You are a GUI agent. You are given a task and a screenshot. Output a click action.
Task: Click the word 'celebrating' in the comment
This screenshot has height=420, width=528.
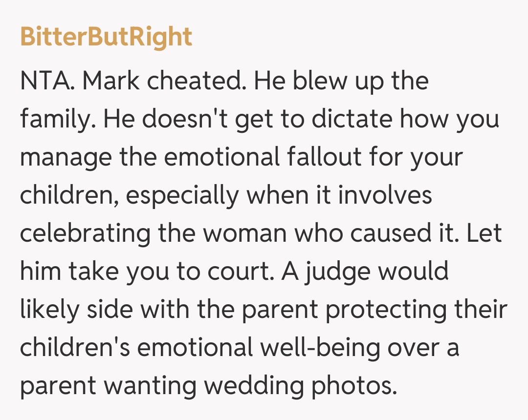tap(85, 233)
